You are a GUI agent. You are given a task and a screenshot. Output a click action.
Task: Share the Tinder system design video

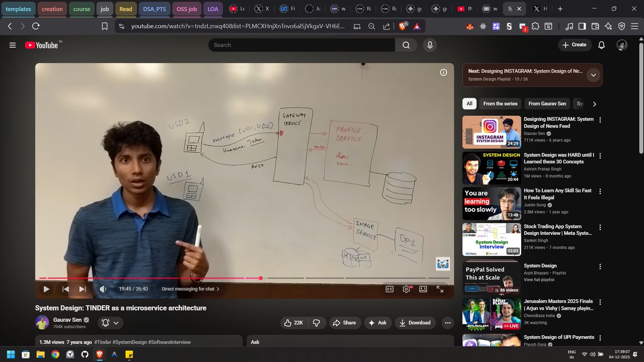click(344, 323)
